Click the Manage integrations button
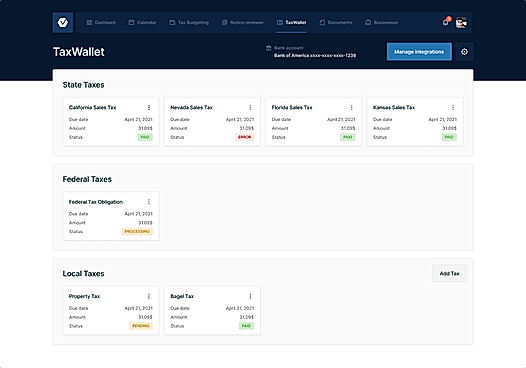This screenshot has width=526, height=368. click(x=419, y=52)
